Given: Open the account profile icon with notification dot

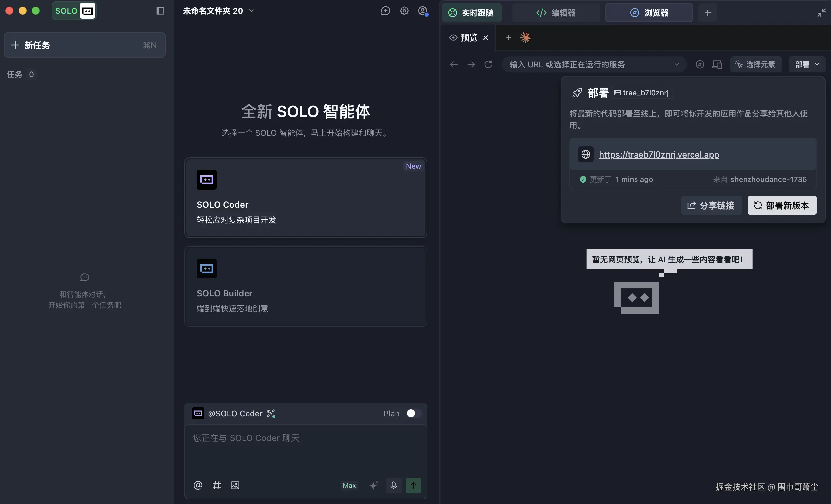Looking at the screenshot, I should click(423, 11).
